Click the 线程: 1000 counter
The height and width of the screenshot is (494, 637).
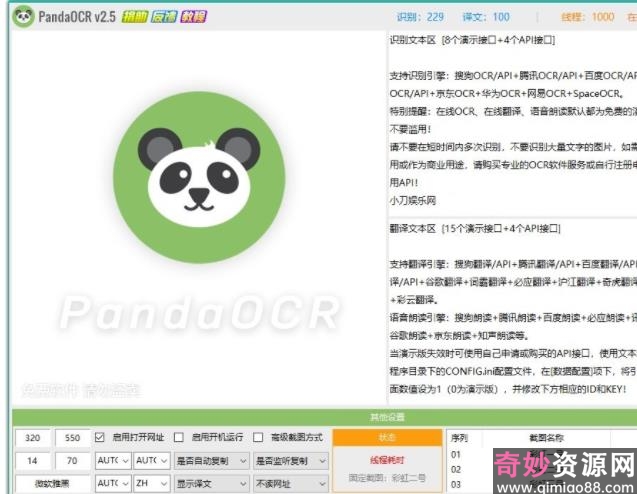(587, 17)
